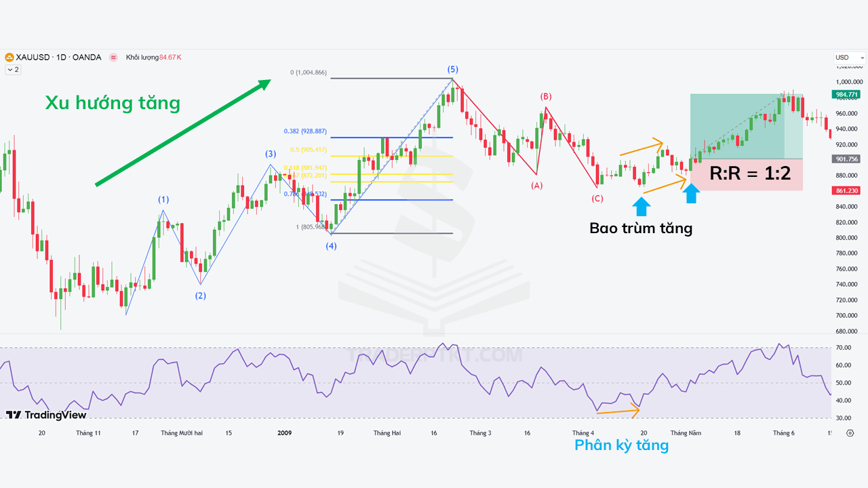868x488 pixels.
Task: Select the red stop-loss zone of position tool
Action: click(747, 175)
